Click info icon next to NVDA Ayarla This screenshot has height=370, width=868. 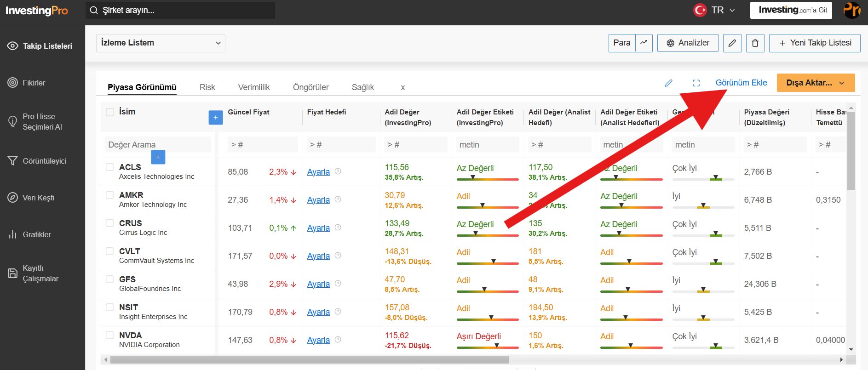pos(338,340)
